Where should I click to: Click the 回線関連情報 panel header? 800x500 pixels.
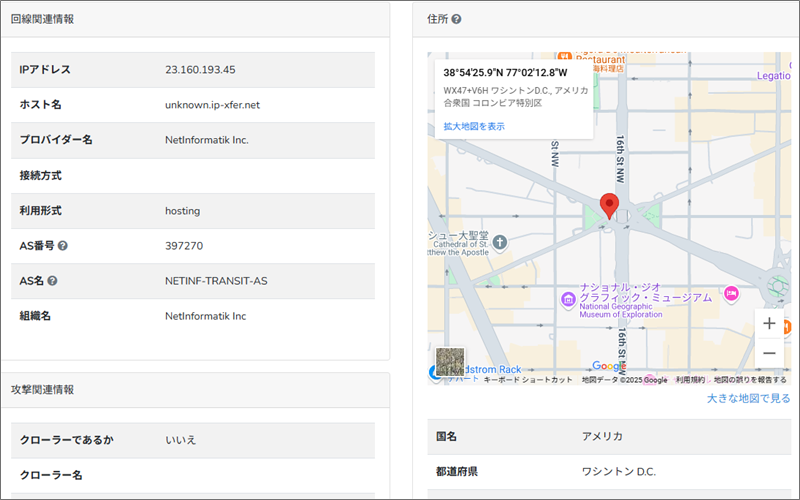tap(195, 19)
